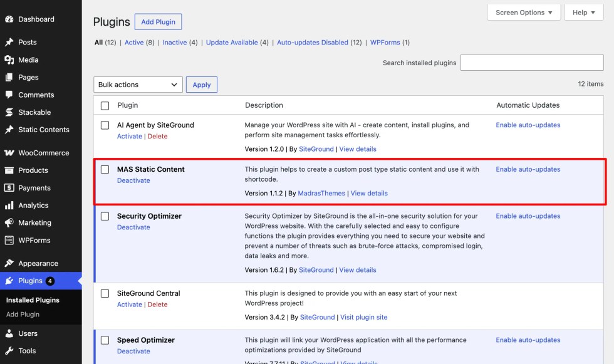Image resolution: width=614 pixels, height=364 pixels.
Task: Open Add Plugin submenu item in sidebar
Action: click(23, 315)
